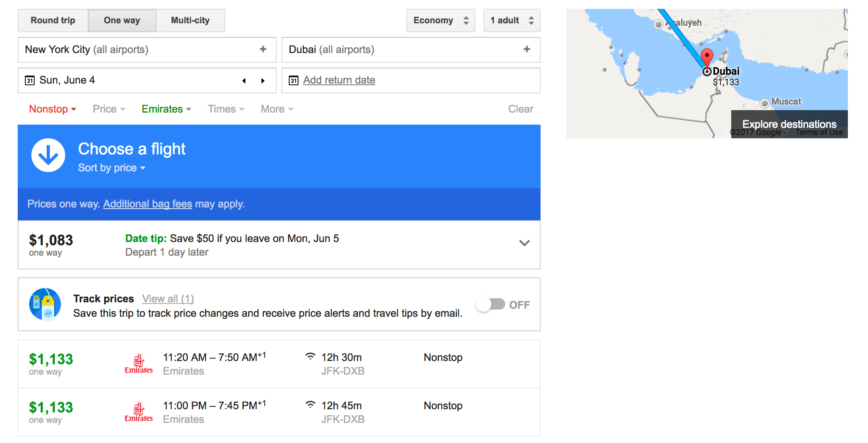Image resolution: width=868 pixels, height=443 pixels.
Task: Click plus icon in New York City field
Action: click(263, 49)
